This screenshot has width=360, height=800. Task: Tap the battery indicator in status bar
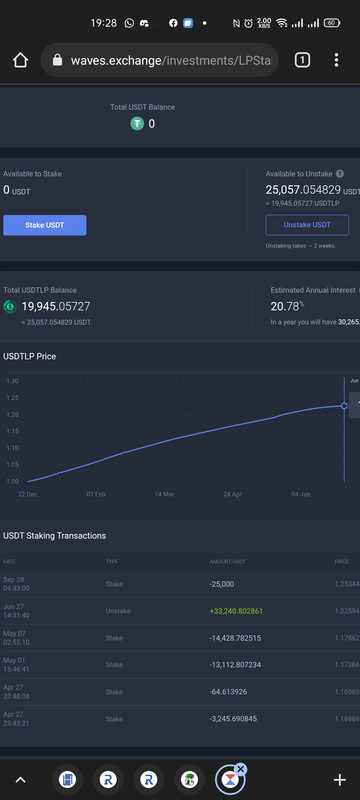click(x=332, y=23)
